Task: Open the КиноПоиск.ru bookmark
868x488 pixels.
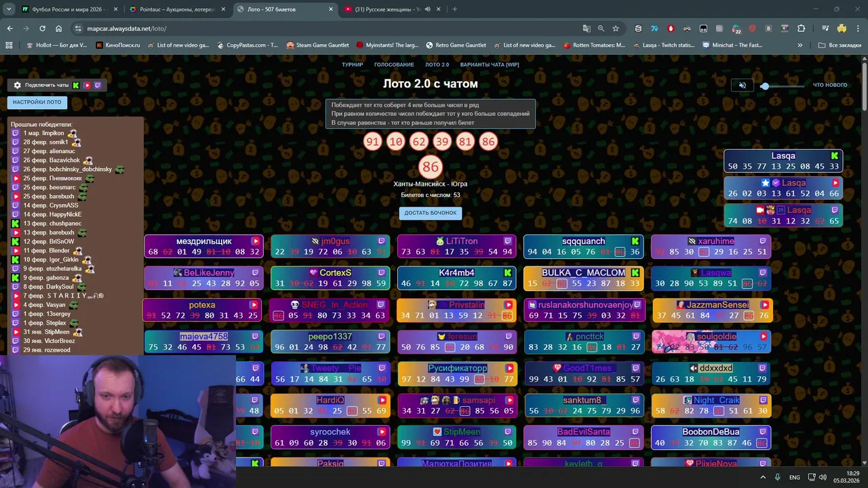Action: tap(118, 45)
